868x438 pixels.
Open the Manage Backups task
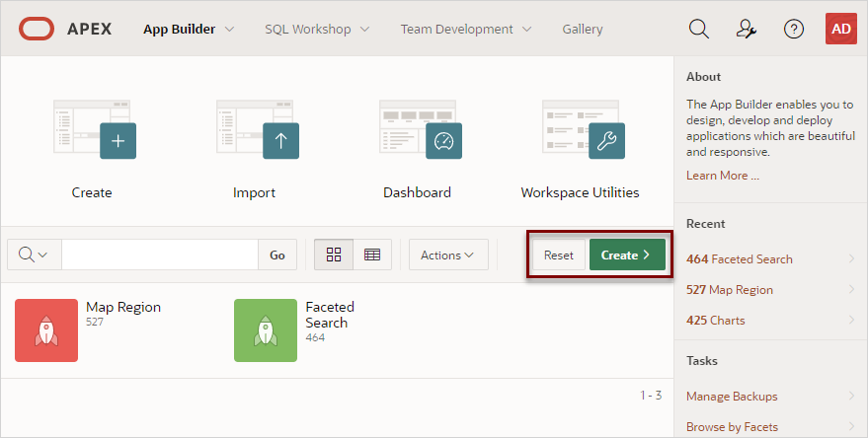(732, 396)
